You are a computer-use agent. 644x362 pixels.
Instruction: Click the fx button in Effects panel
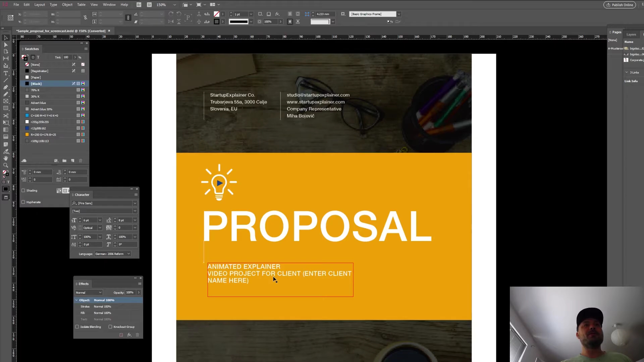coord(129,335)
